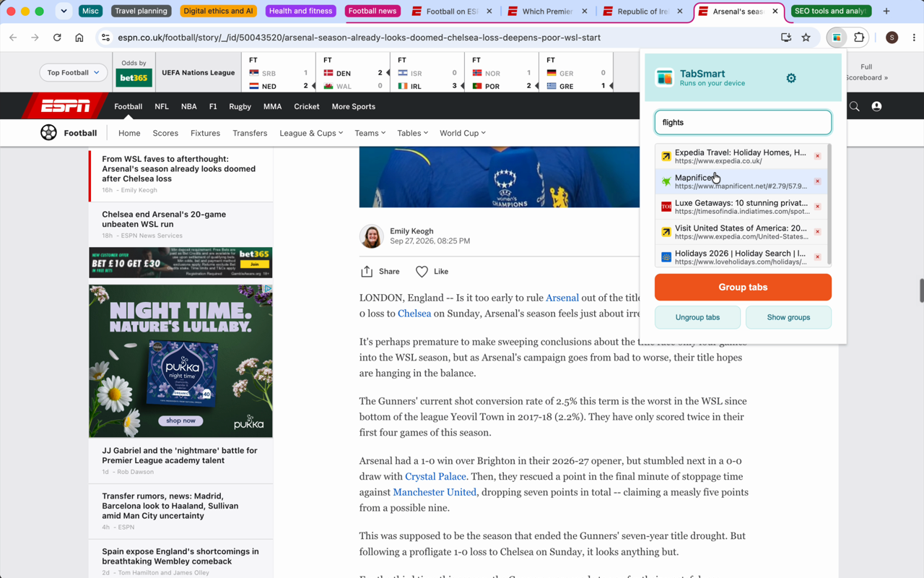
Task: Close the Luxe Getaways tab entry
Action: point(817,207)
